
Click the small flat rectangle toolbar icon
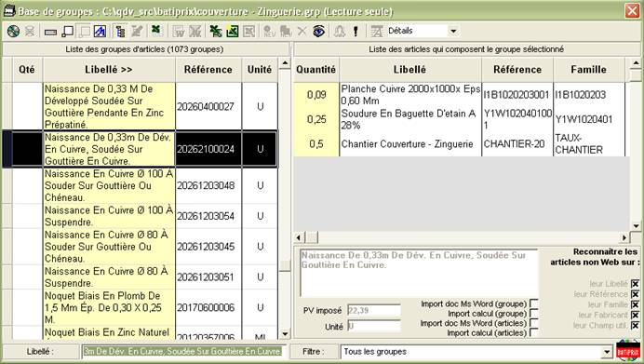tap(50, 32)
